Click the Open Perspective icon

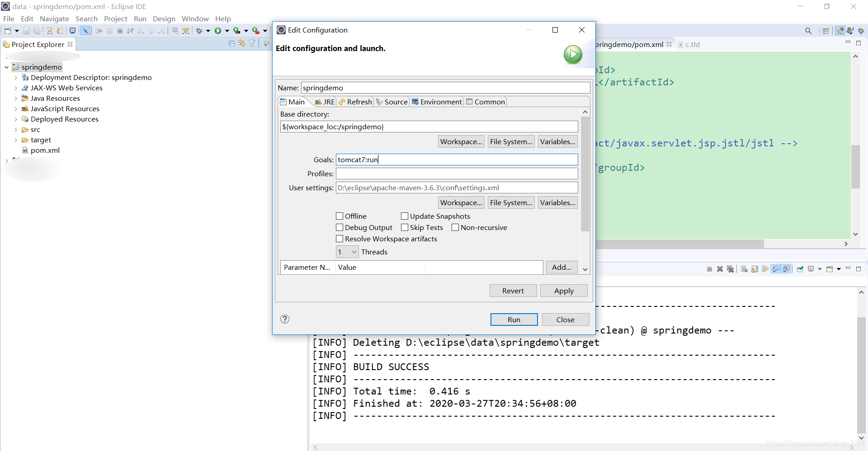point(826,31)
